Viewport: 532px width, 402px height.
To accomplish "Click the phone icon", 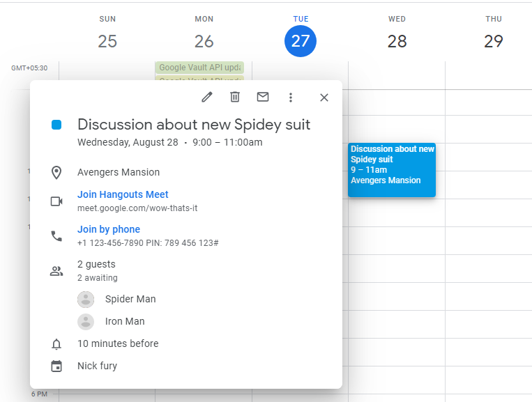I will [56, 236].
